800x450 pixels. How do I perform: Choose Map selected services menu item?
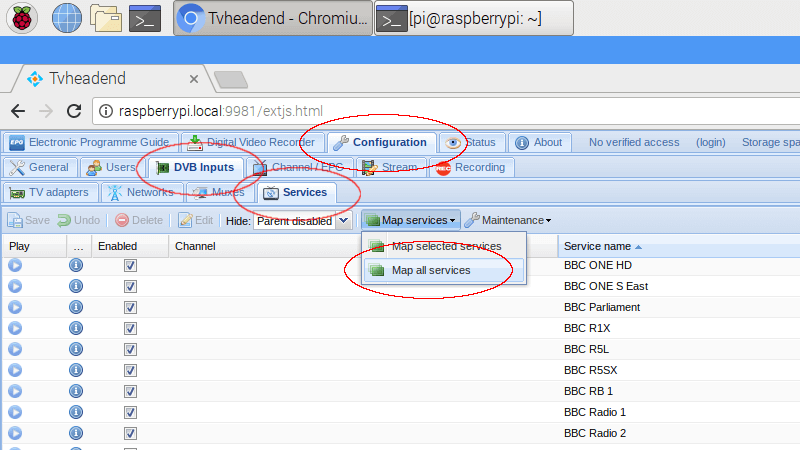[443, 246]
